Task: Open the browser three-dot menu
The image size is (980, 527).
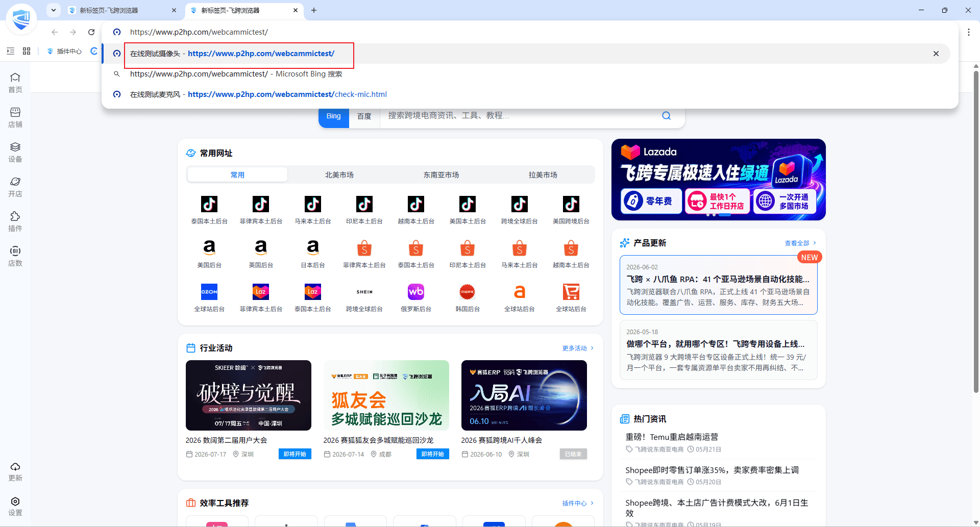Action: (968, 32)
